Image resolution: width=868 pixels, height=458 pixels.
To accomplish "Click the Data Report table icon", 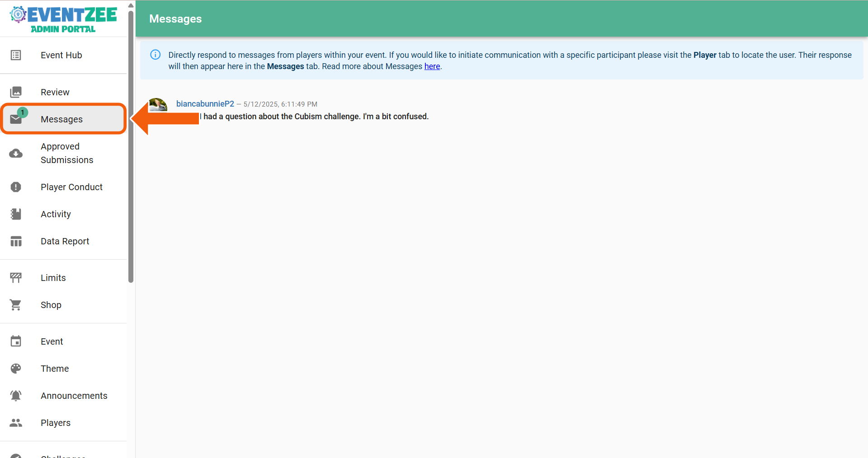I will [x=16, y=241].
